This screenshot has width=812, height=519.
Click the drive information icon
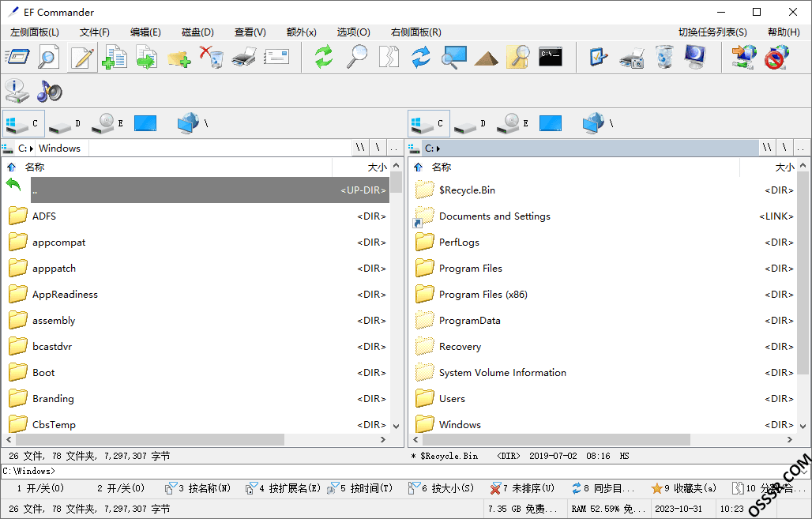point(17,91)
